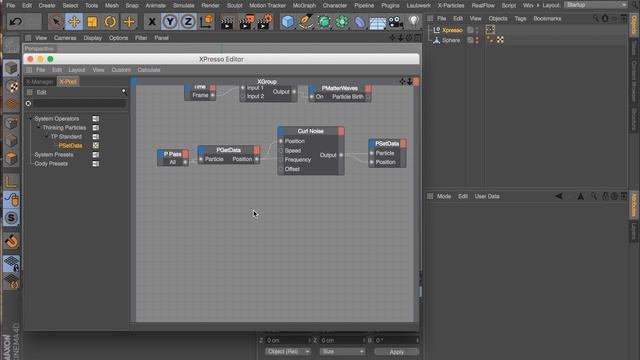Screen dimensions: 640x360
Task: Select PSetData in the X-Pool tree
Action: tap(70, 146)
